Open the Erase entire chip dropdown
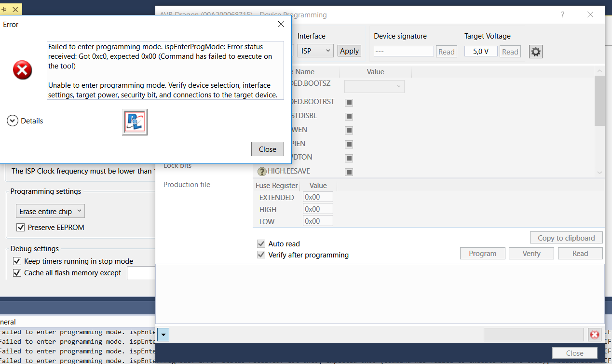612x364 pixels. click(x=50, y=211)
